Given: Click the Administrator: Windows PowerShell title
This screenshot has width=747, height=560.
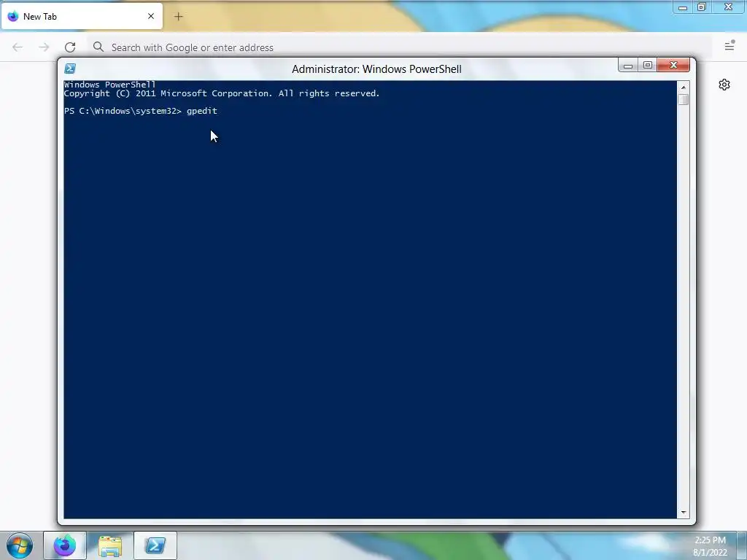Looking at the screenshot, I should (376, 69).
